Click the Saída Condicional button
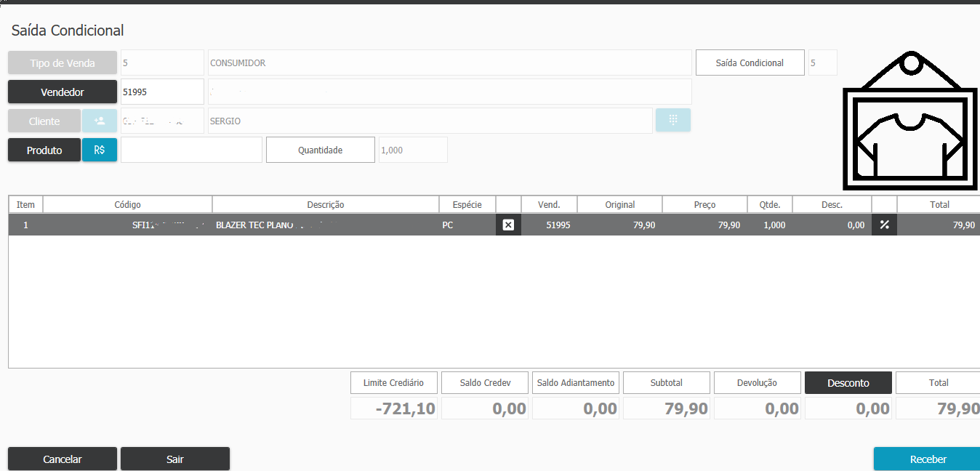This screenshot has height=471, width=980. click(x=750, y=63)
